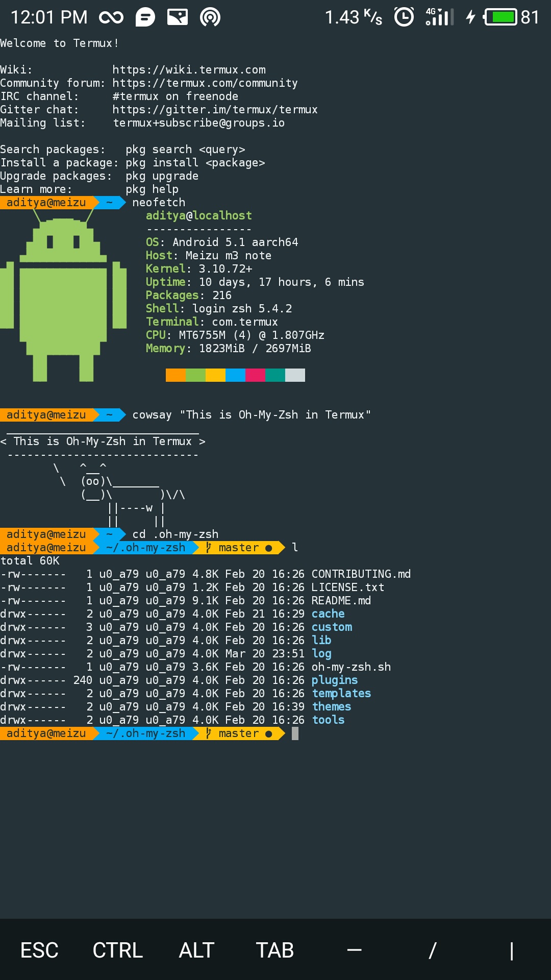This screenshot has height=980, width=551.
Task: Tap the battery indicator icon
Action: pos(500,17)
